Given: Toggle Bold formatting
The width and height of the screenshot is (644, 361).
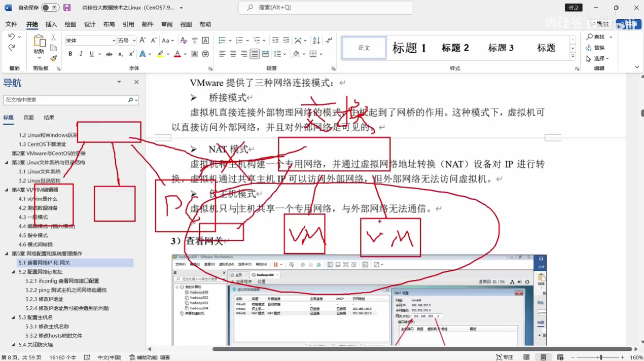Looking at the screenshot, I should 70,54.
